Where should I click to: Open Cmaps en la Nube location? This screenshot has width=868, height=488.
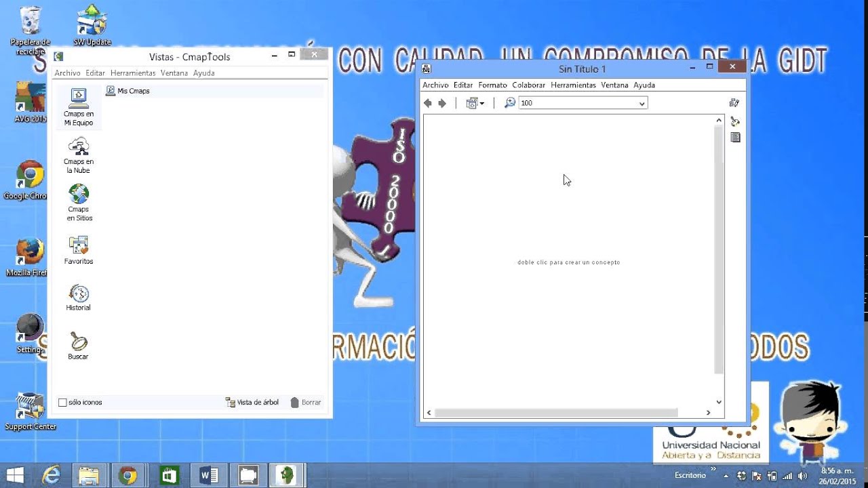click(x=79, y=155)
